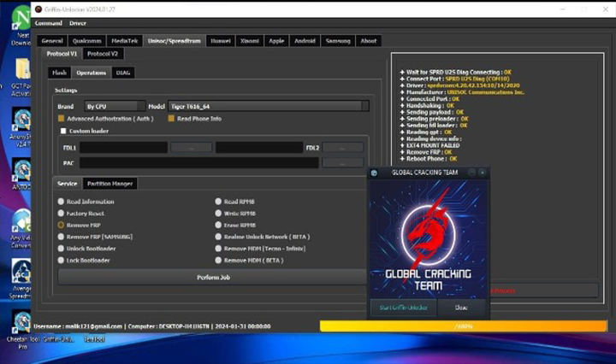Expand the Brand dropdown showing By CPU

pyautogui.click(x=115, y=106)
